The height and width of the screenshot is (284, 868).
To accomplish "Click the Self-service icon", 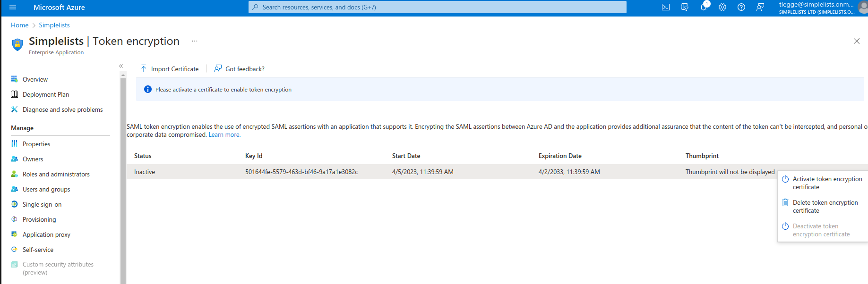I will (14, 250).
